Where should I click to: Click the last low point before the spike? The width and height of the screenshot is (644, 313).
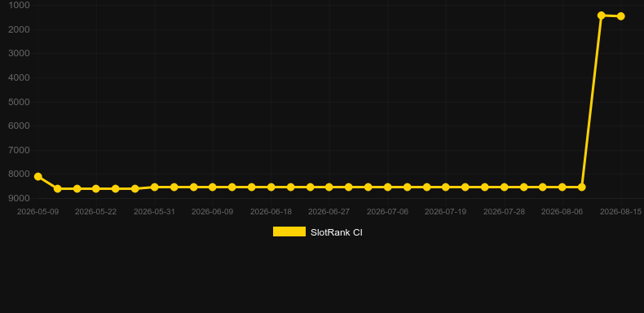(581, 187)
